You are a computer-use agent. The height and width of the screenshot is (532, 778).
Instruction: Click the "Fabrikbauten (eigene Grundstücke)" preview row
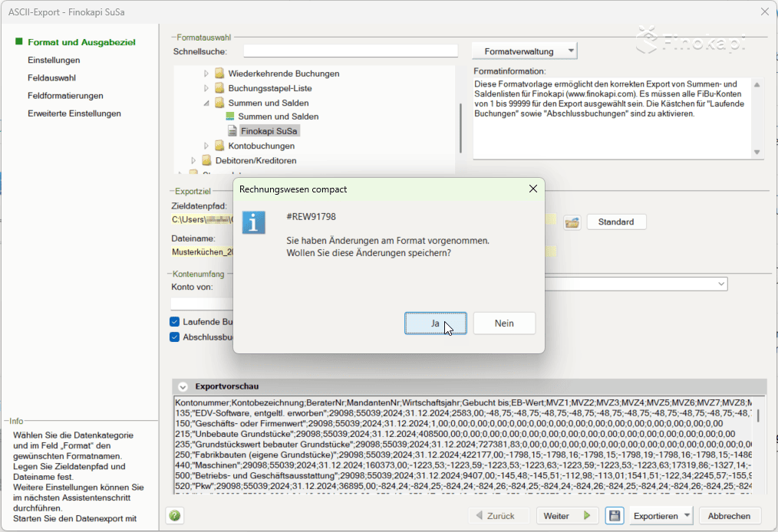[x=463, y=455]
